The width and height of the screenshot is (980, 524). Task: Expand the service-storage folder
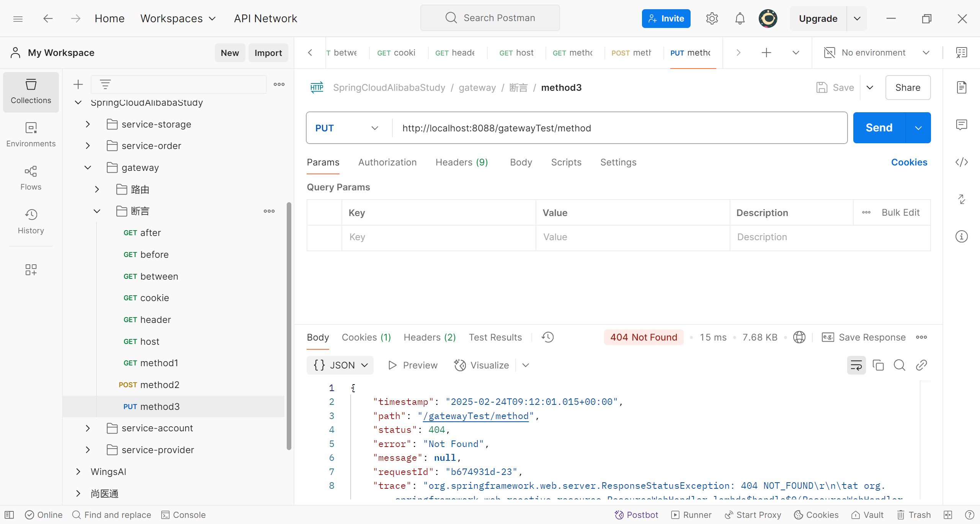tap(88, 124)
